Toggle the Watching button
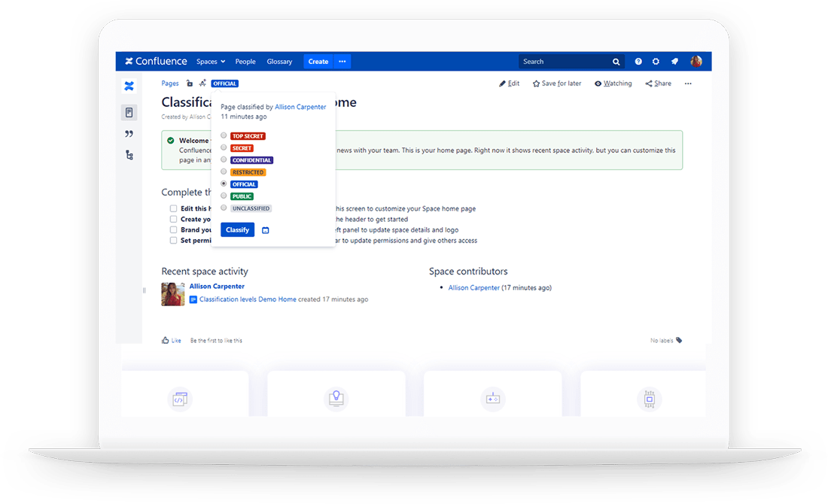 [x=613, y=83]
